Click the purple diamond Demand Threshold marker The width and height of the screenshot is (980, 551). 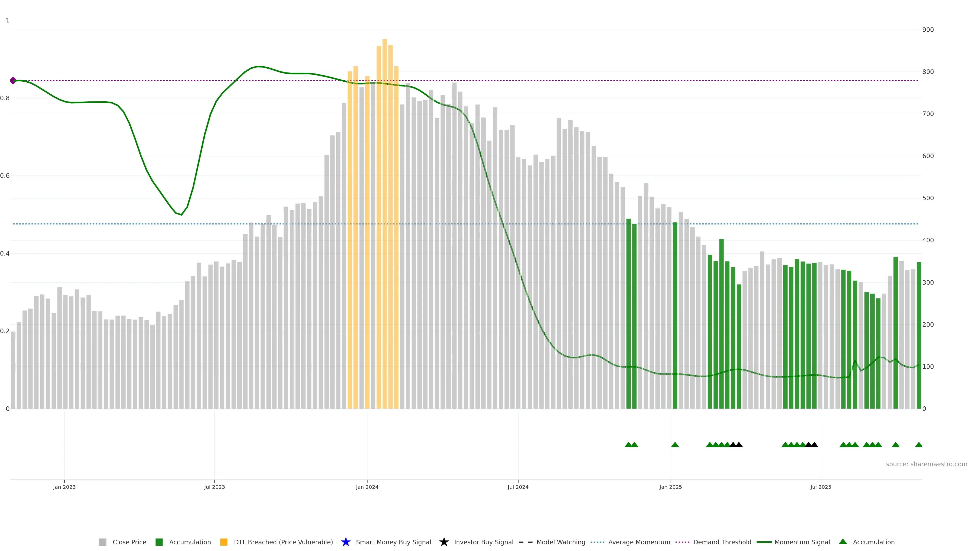[13, 80]
